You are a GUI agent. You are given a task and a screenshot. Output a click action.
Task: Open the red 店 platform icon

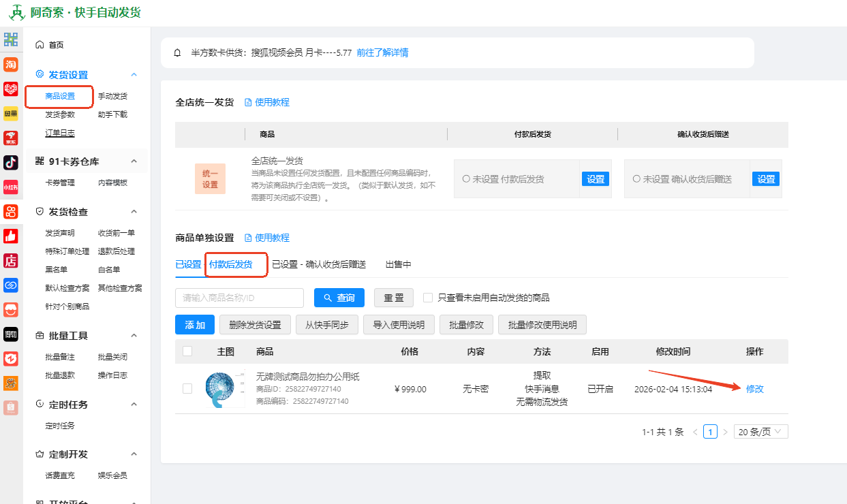(11, 260)
